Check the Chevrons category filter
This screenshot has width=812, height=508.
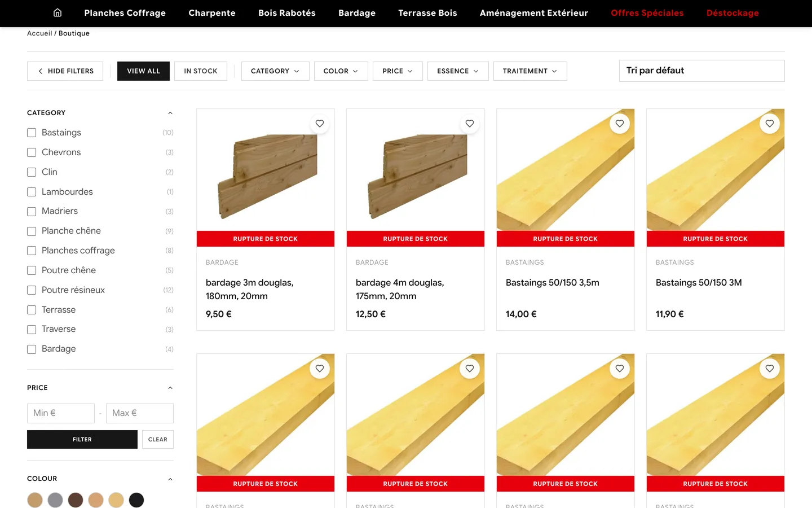[x=32, y=152]
